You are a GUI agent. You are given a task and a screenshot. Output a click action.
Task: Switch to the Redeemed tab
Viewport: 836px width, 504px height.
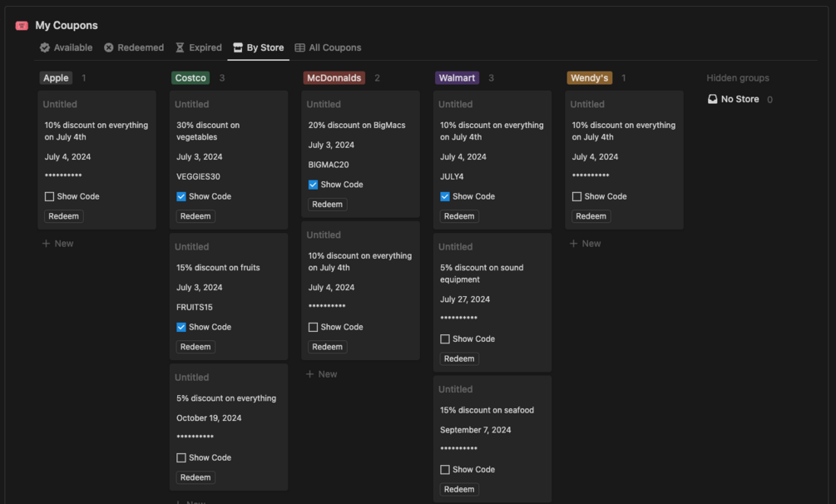click(140, 48)
